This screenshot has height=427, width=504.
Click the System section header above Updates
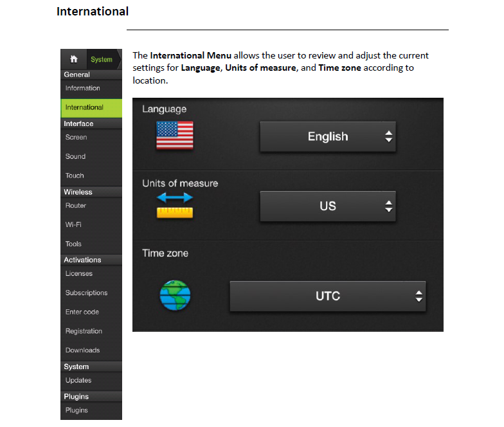click(x=91, y=367)
